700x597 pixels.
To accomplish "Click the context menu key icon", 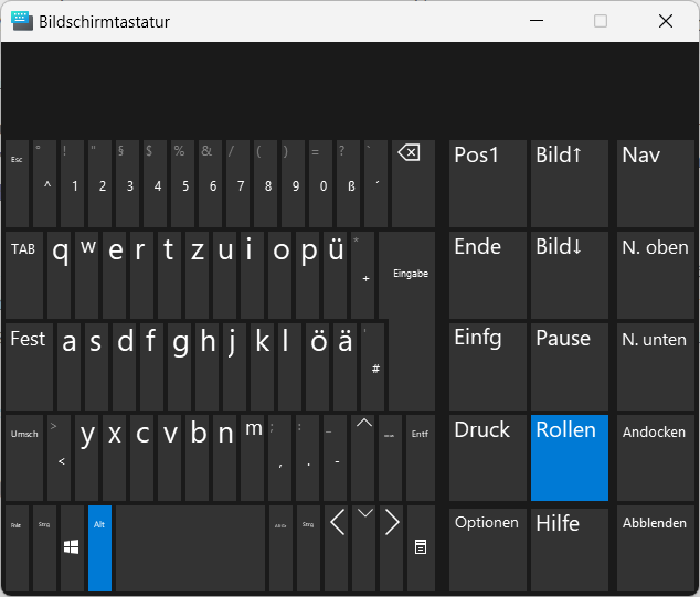I will click(x=421, y=548).
